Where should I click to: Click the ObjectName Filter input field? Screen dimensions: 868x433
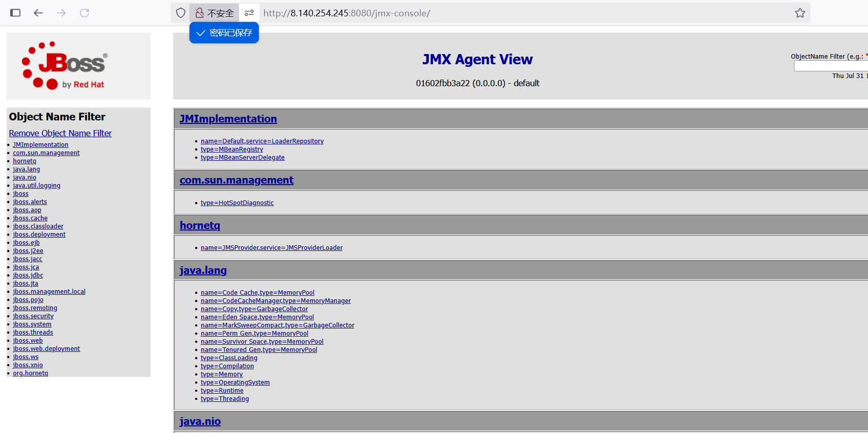[831, 66]
